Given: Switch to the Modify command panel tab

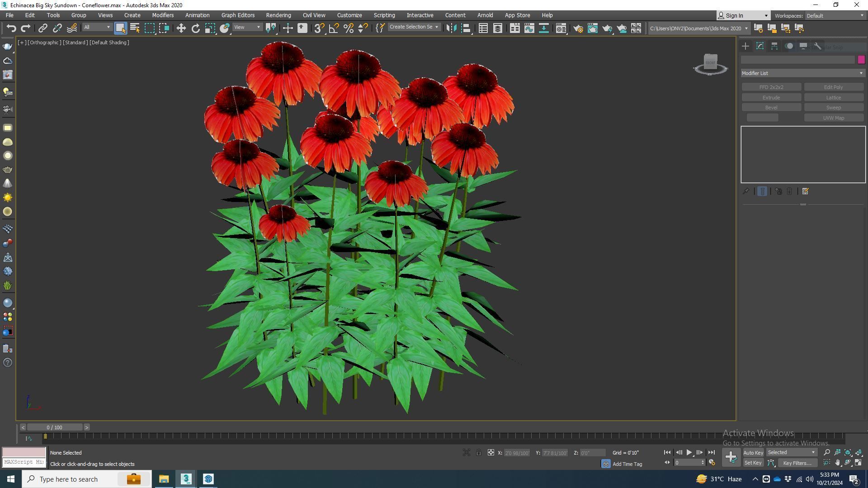Looking at the screenshot, I should (760, 46).
